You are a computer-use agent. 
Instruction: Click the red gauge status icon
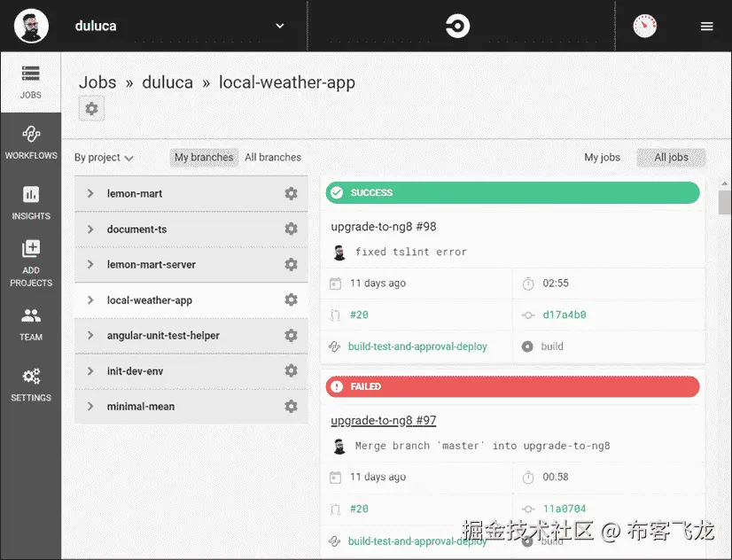click(644, 26)
